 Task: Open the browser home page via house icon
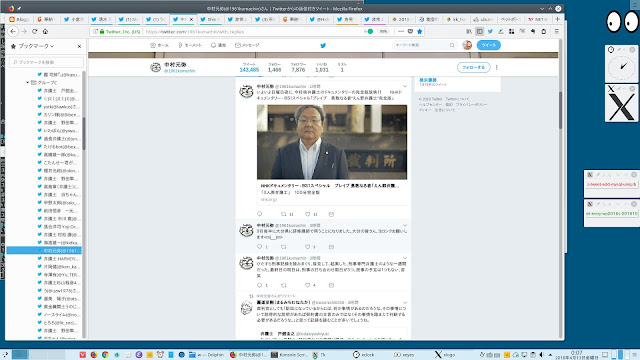coord(45,31)
